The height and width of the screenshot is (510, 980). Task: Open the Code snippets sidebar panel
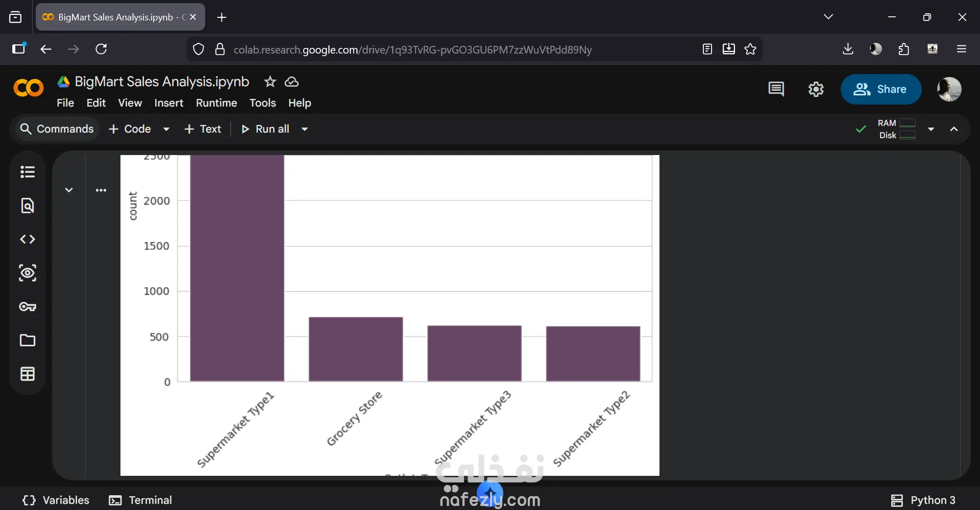pyautogui.click(x=28, y=239)
